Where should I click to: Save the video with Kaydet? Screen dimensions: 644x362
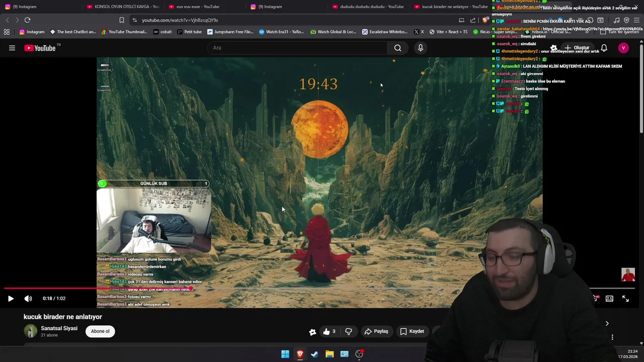pos(412,331)
